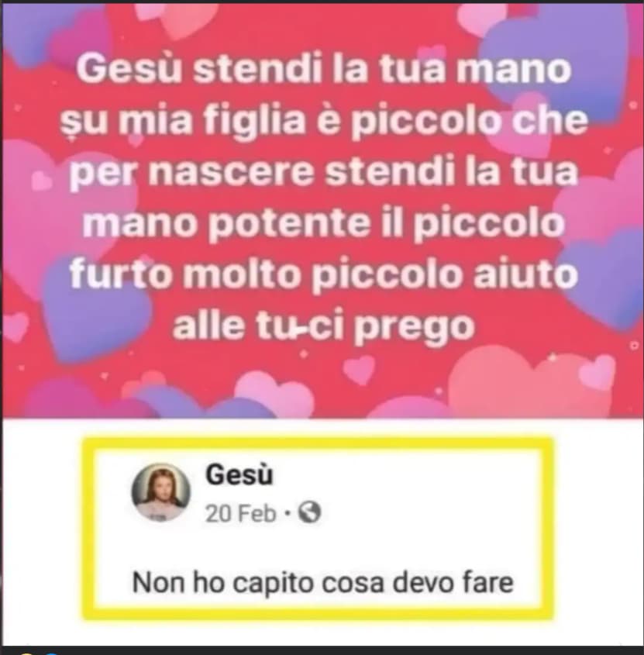Click the line 'Gesù stendi la tua mano'
644x655 pixels.
(324, 69)
